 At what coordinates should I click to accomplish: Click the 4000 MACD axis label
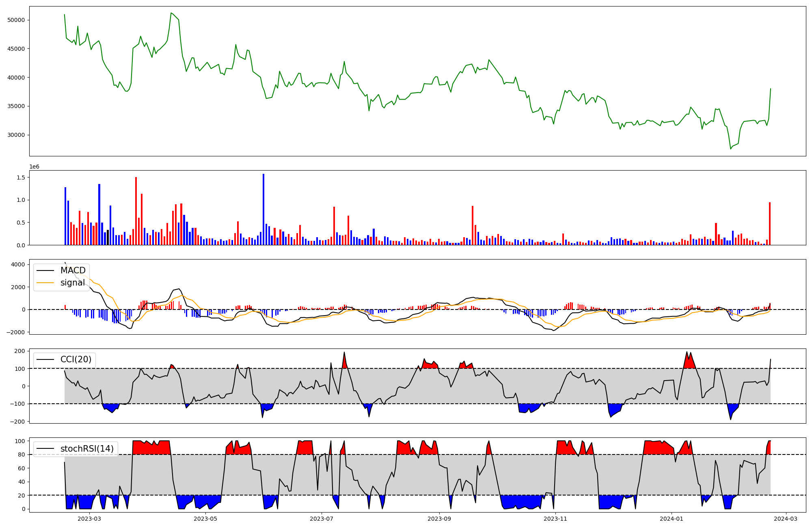click(18, 265)
